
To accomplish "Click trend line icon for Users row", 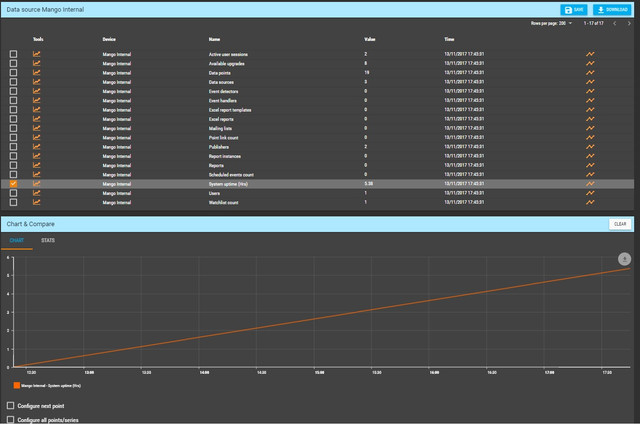I will point(590,193).
